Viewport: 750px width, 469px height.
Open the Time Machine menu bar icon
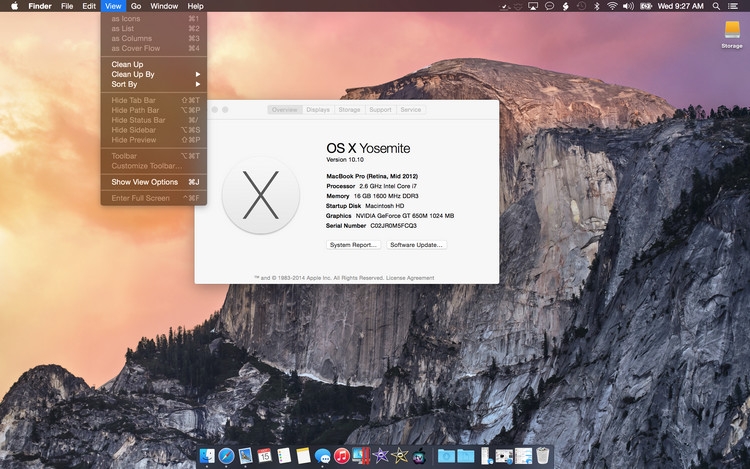[581, 6]
